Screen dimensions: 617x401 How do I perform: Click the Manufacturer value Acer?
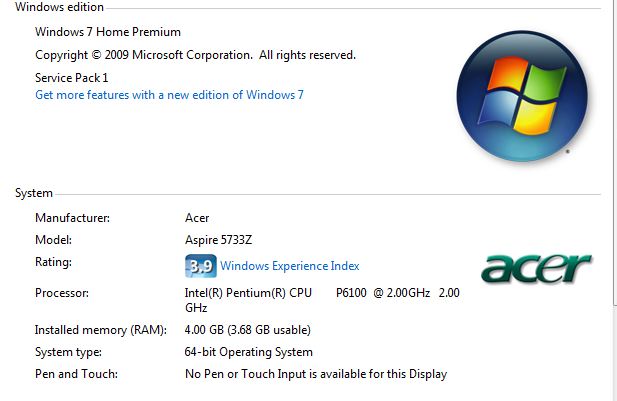tap(197, 218)
